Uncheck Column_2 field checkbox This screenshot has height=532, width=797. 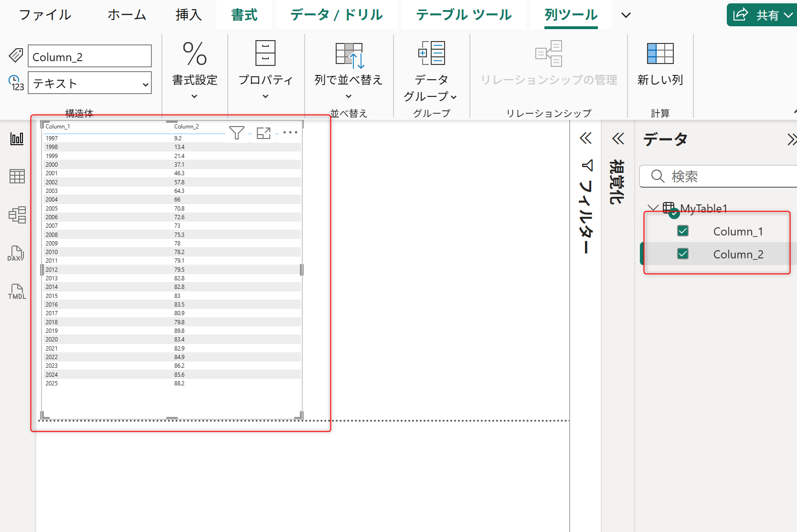683,254
